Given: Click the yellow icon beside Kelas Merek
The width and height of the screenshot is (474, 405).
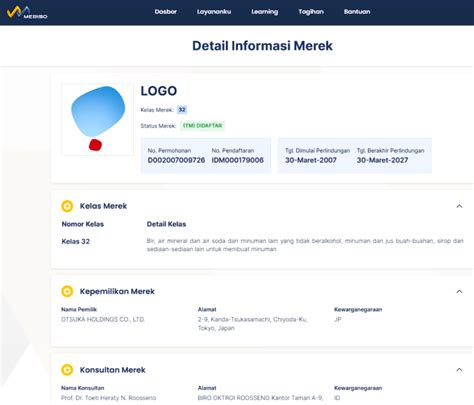Looking at the screenshot, I should point(67,206).
